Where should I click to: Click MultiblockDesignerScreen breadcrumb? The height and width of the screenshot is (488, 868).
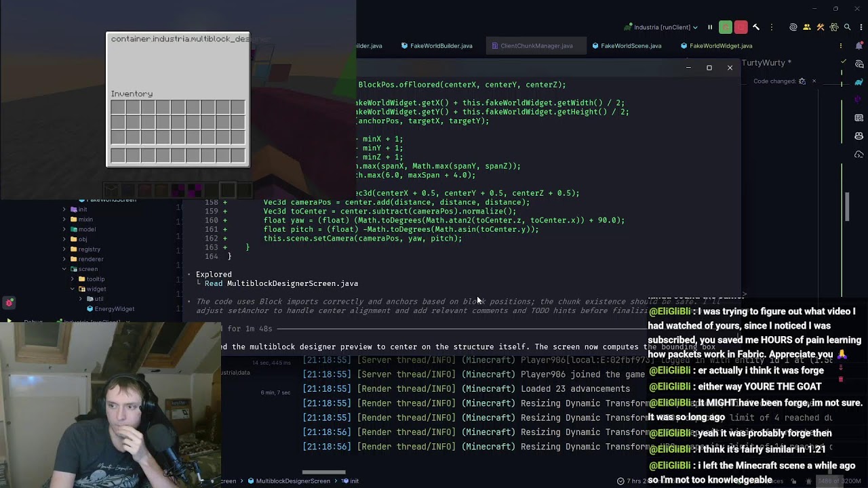click(289, 481)
